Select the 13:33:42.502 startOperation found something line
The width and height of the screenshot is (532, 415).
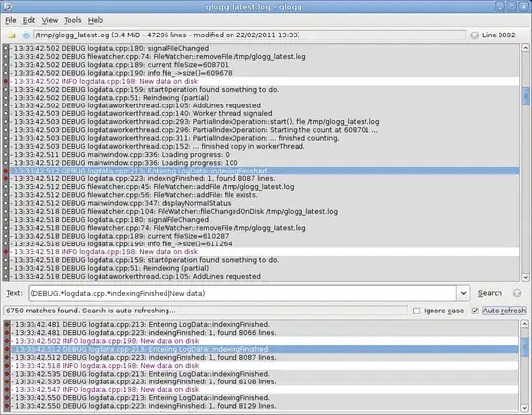pos(264,90)
